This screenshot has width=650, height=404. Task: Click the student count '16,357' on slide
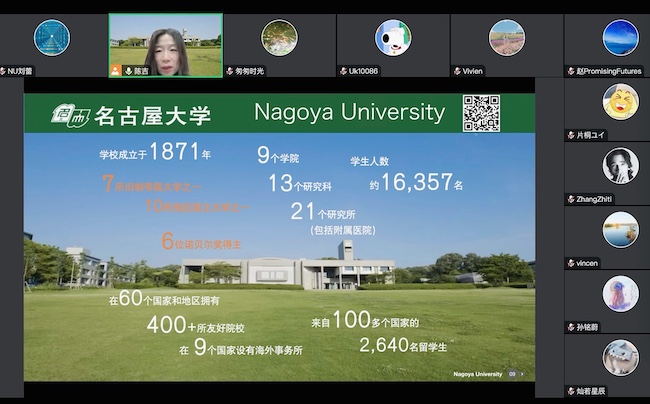click(417, 182)
